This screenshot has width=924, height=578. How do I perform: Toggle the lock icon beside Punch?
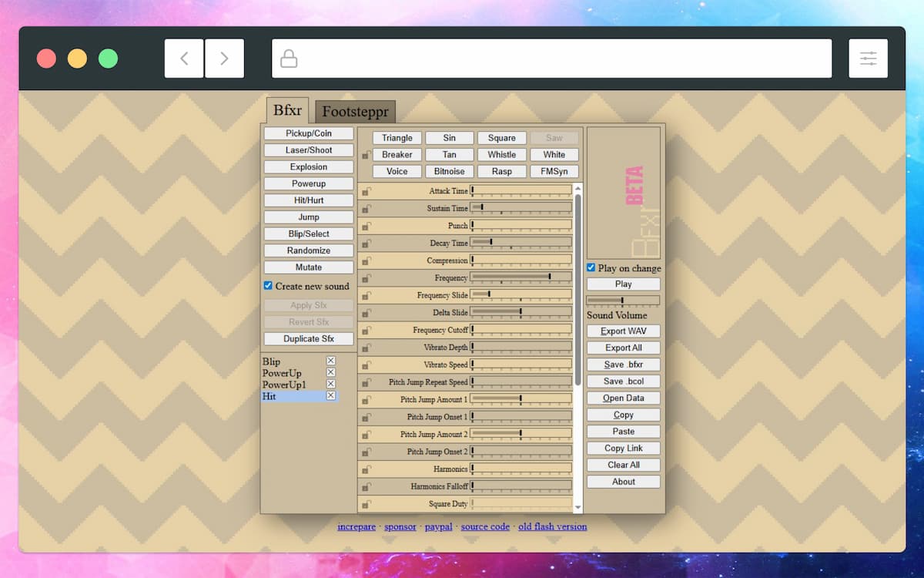click(367, 226)
